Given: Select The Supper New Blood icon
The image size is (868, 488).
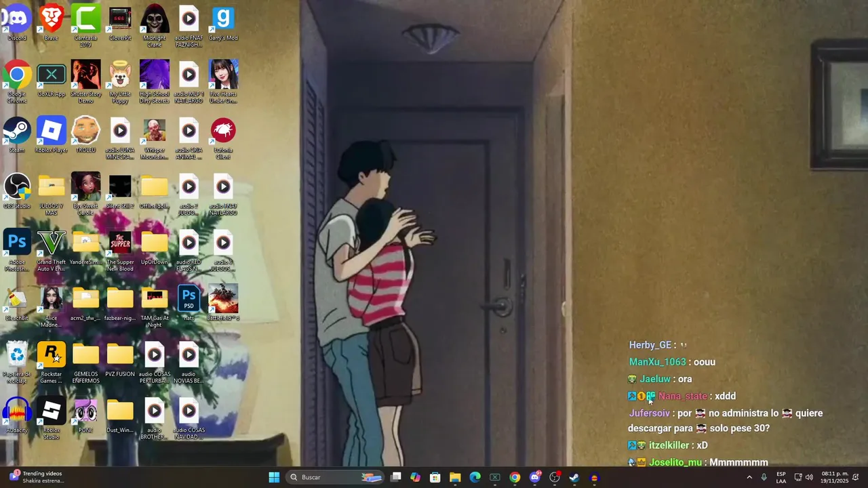Looking at the screenshot, I should coord(120,251).
